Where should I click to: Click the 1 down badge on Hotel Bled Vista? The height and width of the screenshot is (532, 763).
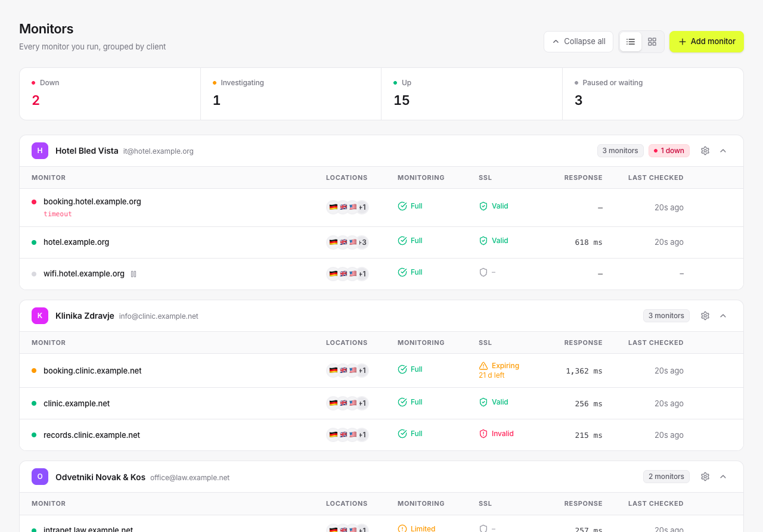(x=669, y=151)
